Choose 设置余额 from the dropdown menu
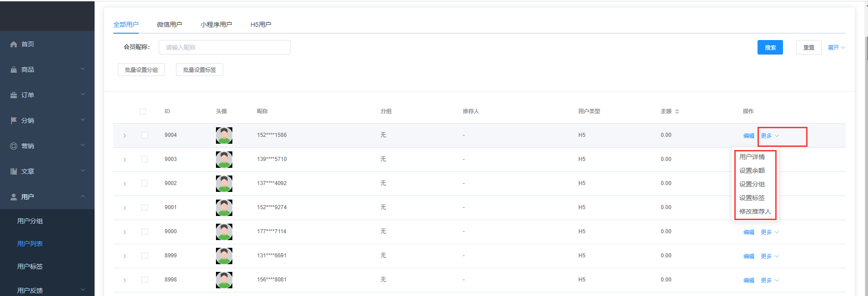This screenshot has height=296, width=868. 752,171
